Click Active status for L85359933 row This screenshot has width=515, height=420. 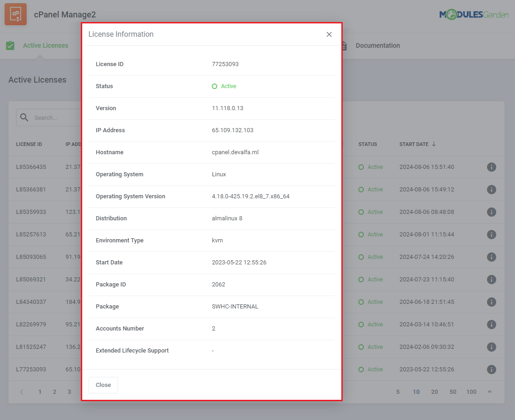point(370,212)
